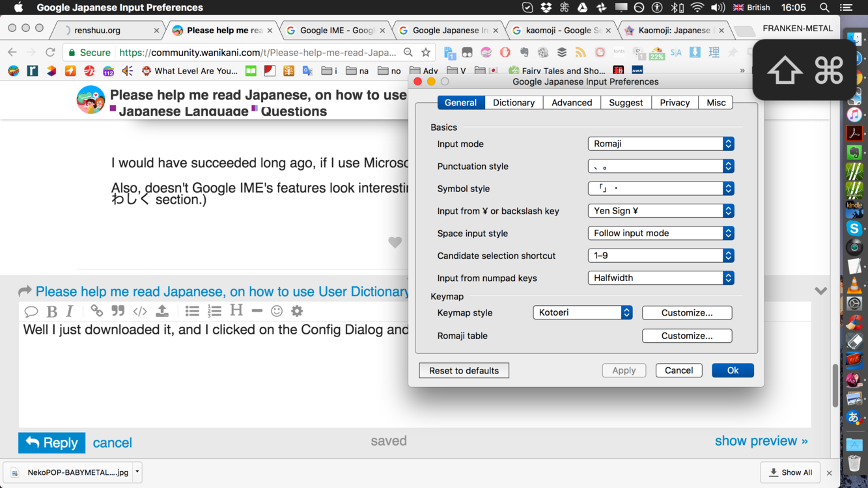868x488 pixels.
Task: Open the Candidate selection shortcut dropdown
Action: pos(661,256)
